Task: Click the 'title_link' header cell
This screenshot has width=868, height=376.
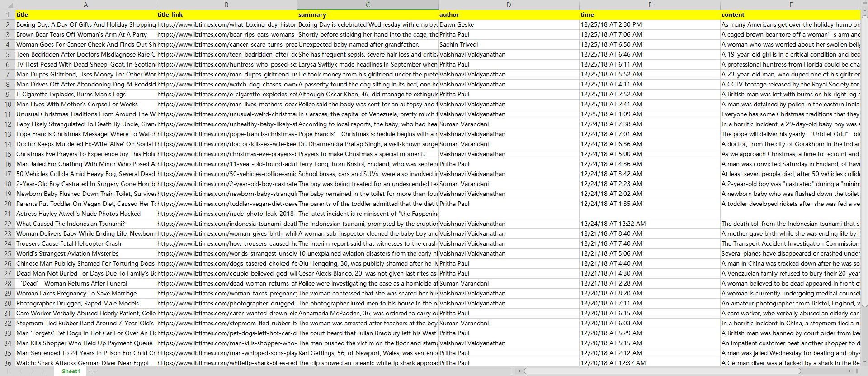Action: pos(226,14)
